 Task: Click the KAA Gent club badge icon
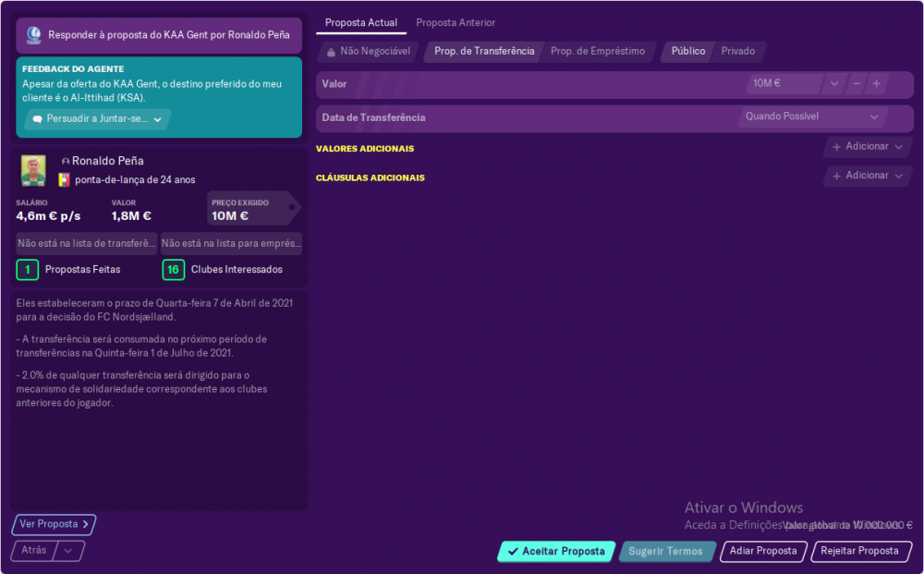(x=34, y=35)
